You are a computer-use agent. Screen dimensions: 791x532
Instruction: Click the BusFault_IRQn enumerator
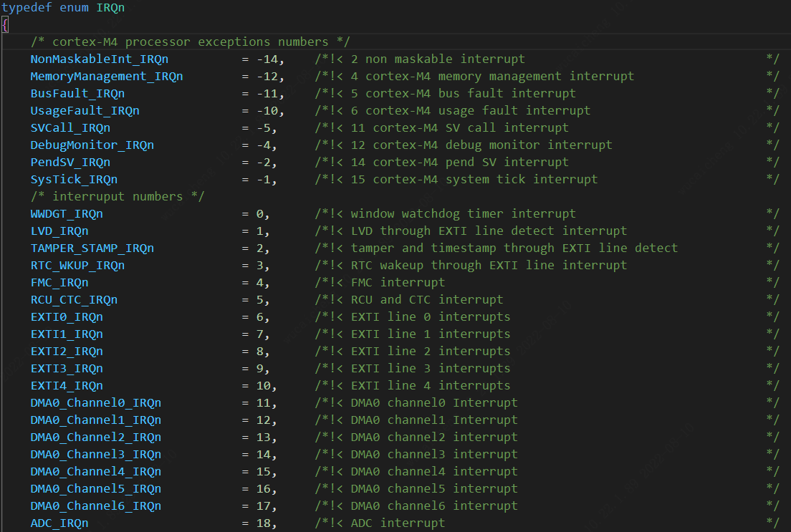(77, 93)
